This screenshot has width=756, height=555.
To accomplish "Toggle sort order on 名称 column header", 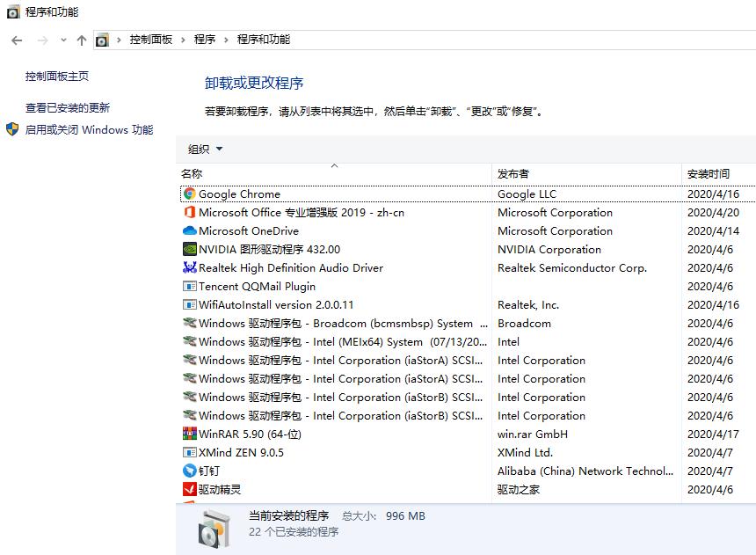I will [x=194, y=174].
